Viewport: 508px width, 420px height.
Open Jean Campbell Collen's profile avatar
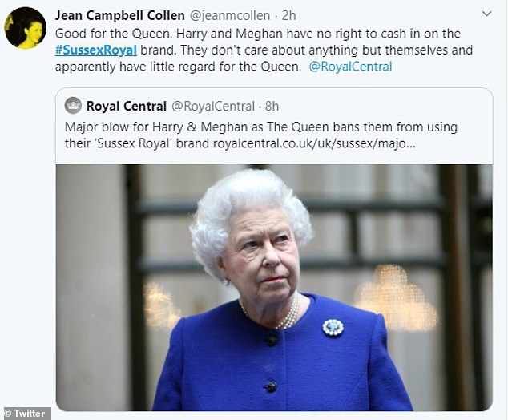[26, 28]
